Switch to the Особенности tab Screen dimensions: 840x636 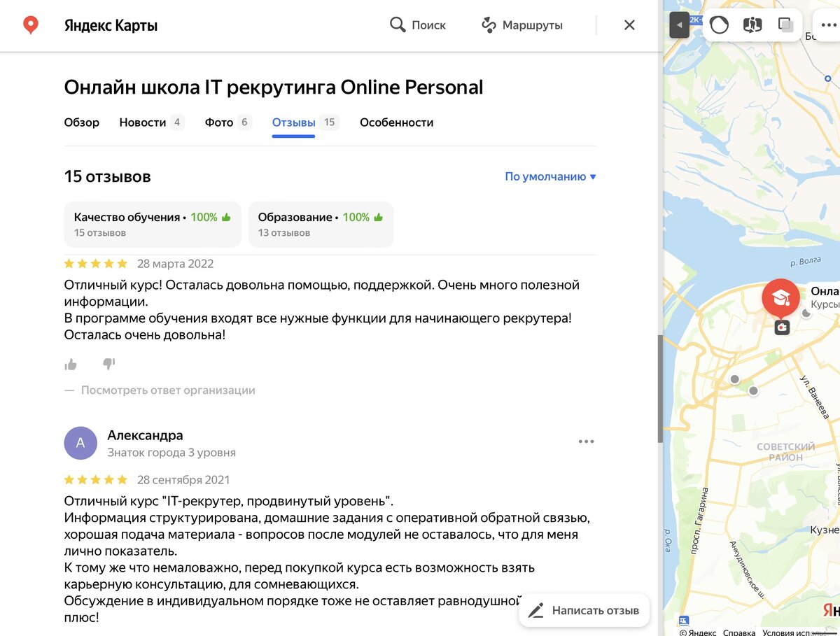(396, 122)
